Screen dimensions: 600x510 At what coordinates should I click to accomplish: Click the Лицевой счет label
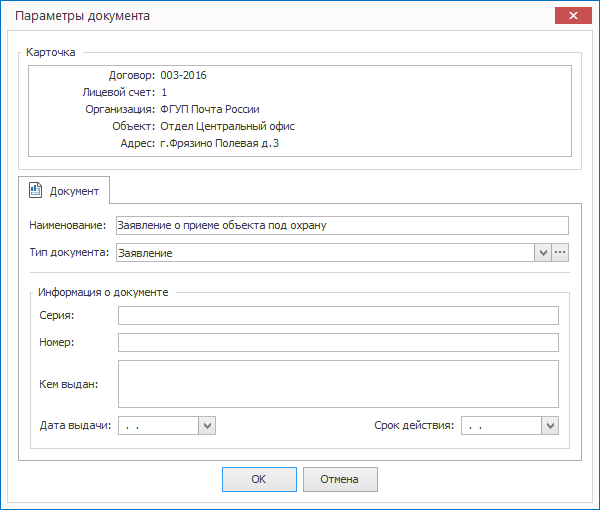pos(119,92)
